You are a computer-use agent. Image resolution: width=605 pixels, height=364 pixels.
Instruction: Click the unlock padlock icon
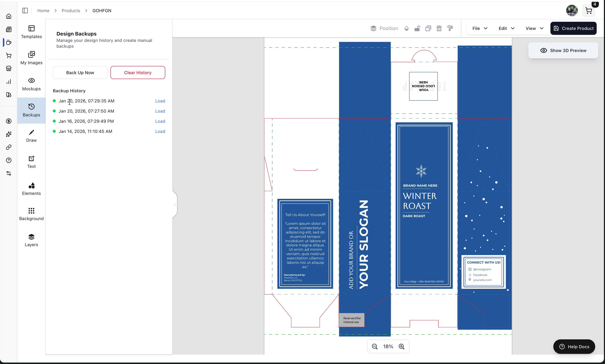tap(417, 28)
